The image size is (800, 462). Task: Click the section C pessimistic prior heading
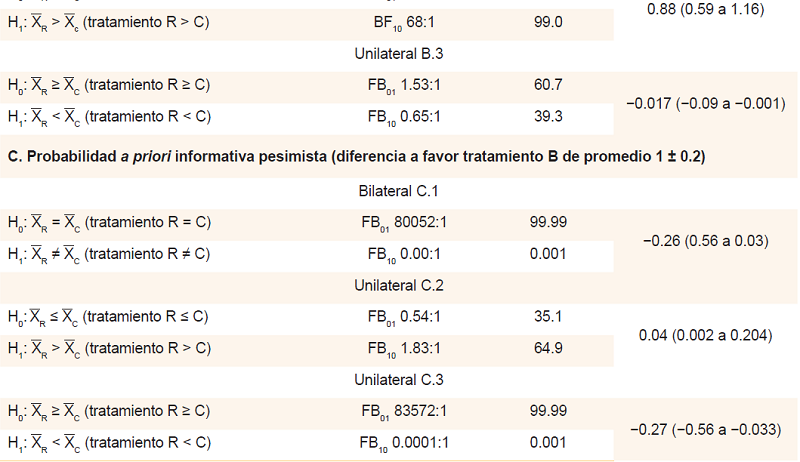pos(356,158)
